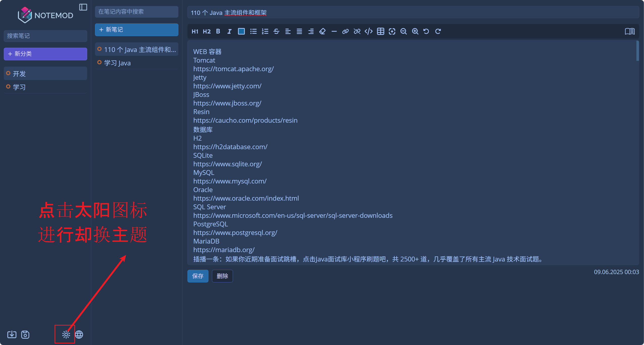
Task: Open the text highlight color swatch
Action: point(241,31)
